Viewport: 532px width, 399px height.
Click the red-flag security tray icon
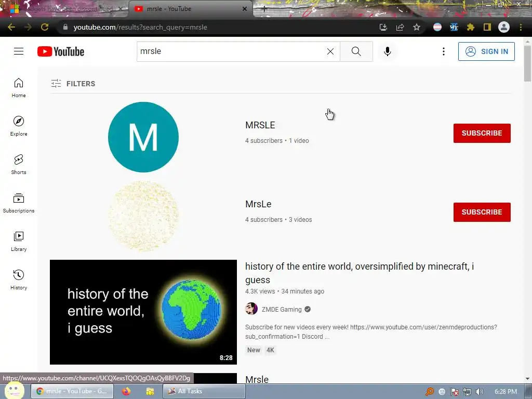pos(454,392)
